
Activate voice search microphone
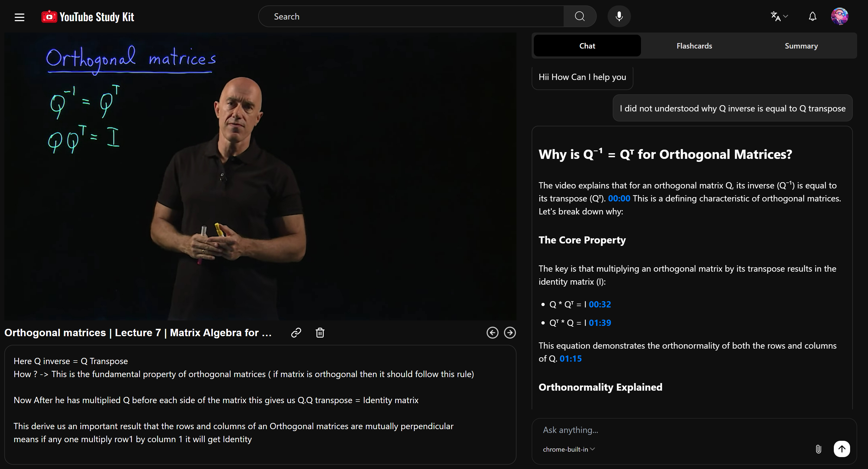[619, 17]
